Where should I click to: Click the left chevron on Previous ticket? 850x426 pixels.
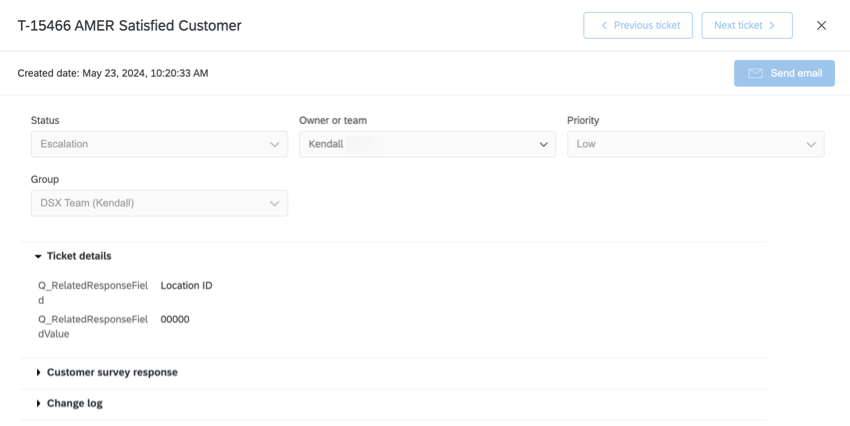click(604, 26)
